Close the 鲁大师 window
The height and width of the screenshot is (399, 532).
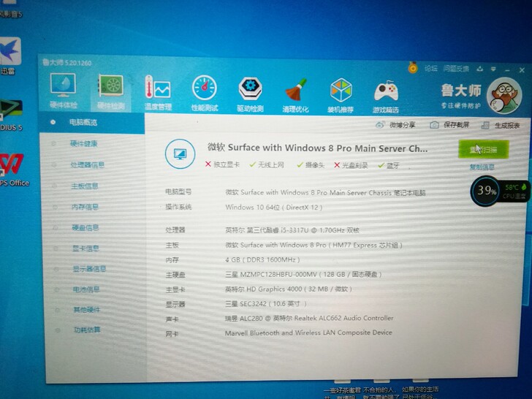point(522,70)
